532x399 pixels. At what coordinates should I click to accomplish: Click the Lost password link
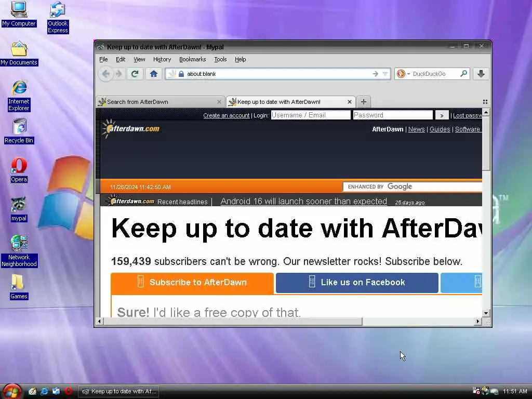click(467, 115)
